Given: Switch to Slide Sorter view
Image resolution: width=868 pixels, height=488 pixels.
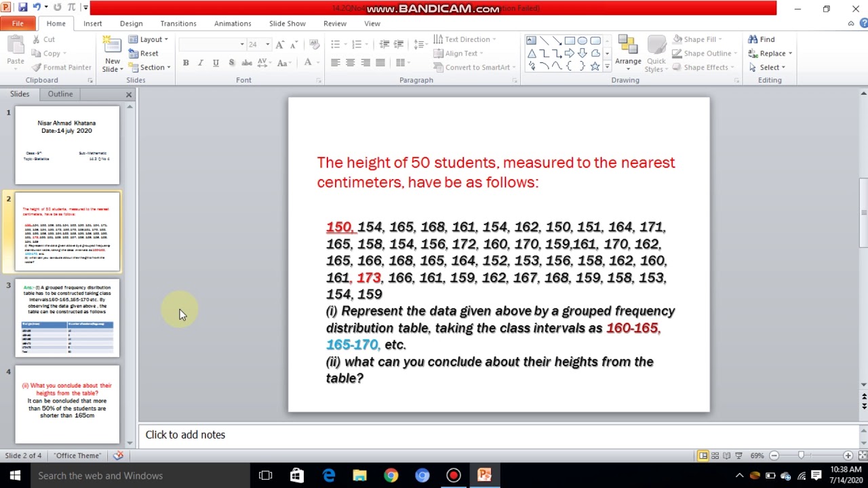Looking at the screenshot, I should (x=715, y=455).
